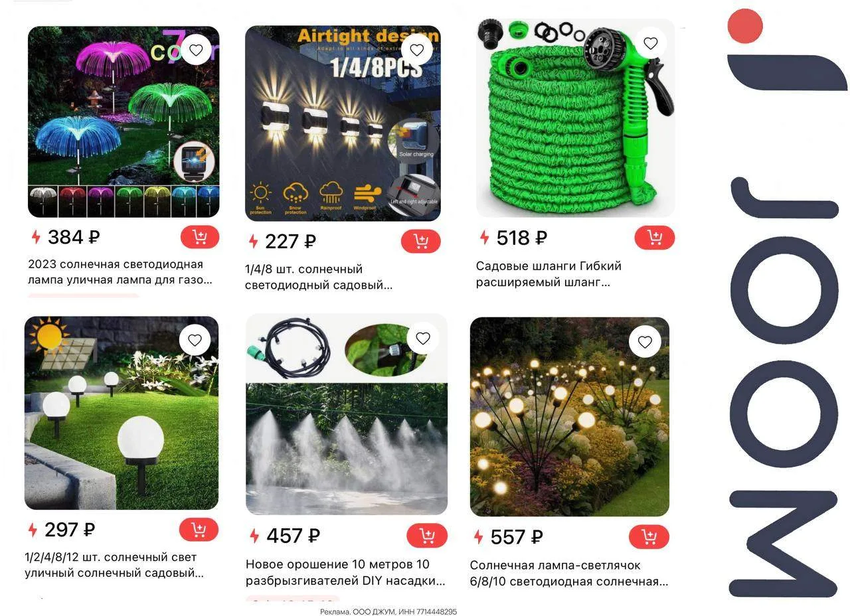
Task: Favorite the jellyfish solar lamp with heart icon
Action: click(x=196, y=50)
